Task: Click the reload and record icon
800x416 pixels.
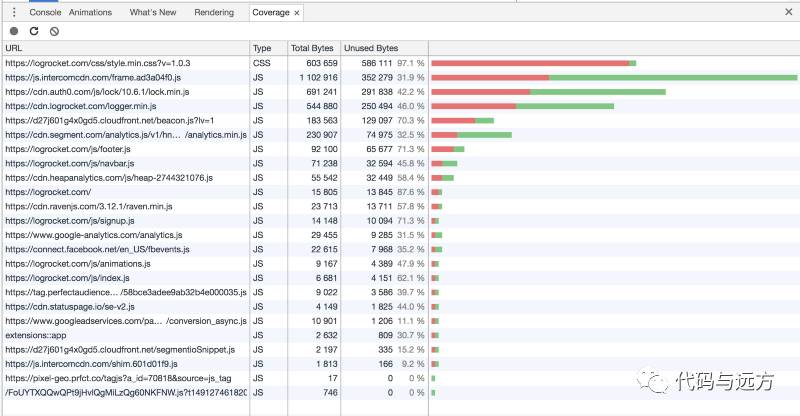Action: (34, 31)
